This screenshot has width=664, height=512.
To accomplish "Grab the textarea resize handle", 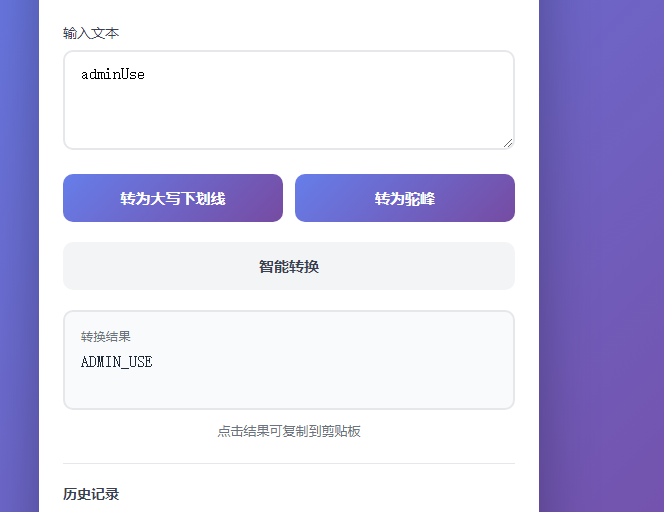I will click(508, 143).
